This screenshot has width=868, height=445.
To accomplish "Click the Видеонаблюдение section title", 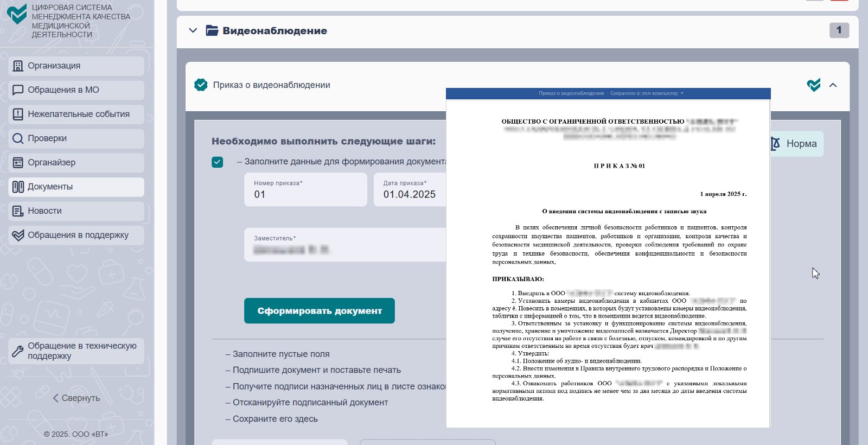I will point(275,31).
